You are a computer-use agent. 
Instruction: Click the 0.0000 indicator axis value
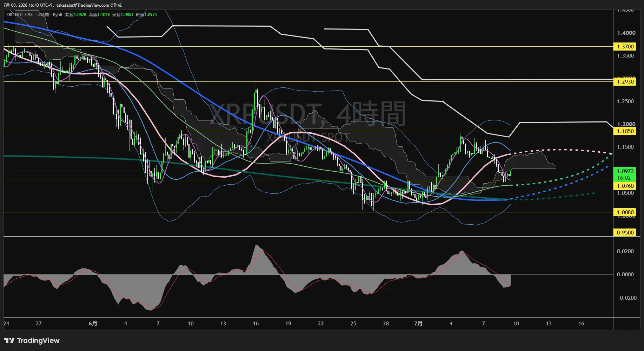click(x=625, y=274)
